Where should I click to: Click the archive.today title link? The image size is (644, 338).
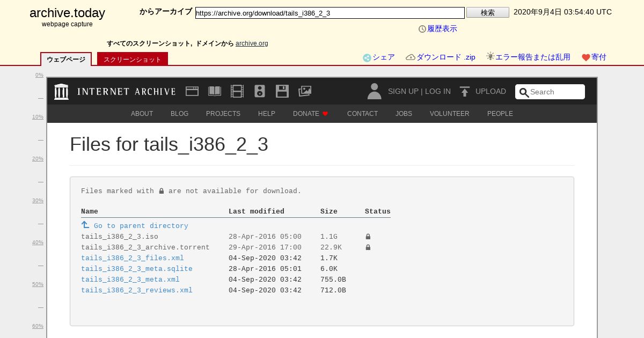point(68,13)
